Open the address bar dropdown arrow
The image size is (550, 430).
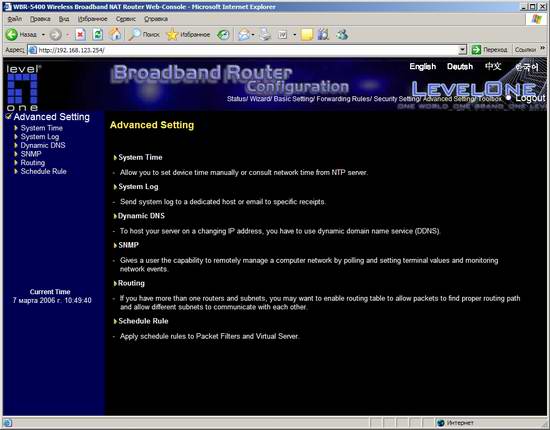(x=463, y=50)
